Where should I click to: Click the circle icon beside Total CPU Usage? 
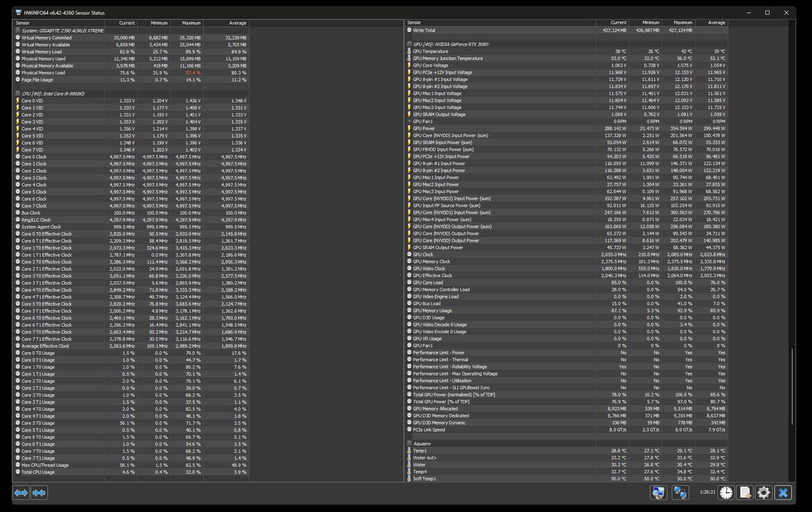pos(18,472)
